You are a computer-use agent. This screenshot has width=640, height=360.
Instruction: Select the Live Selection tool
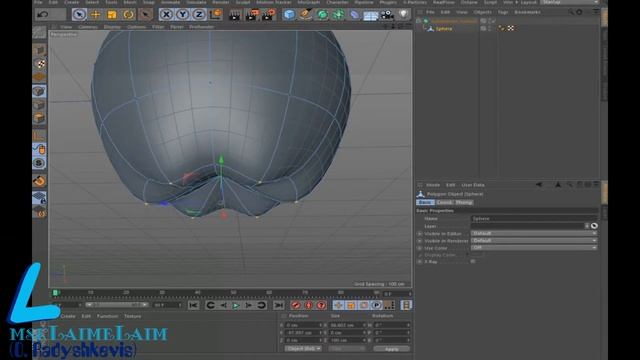pyautogui.click(x=79, y=15)
